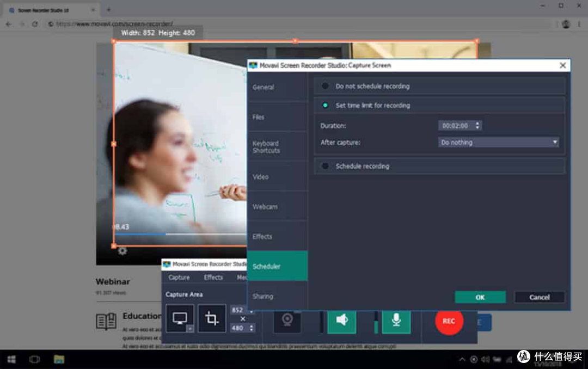This screenshot has height=369, width=588.
Task: Click the video progress bar
Action: pos(180,234)
